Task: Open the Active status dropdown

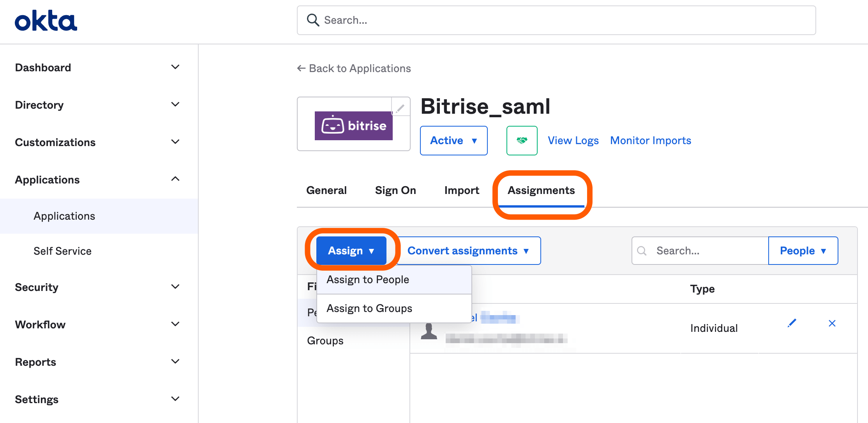Action: click(453, 141)
